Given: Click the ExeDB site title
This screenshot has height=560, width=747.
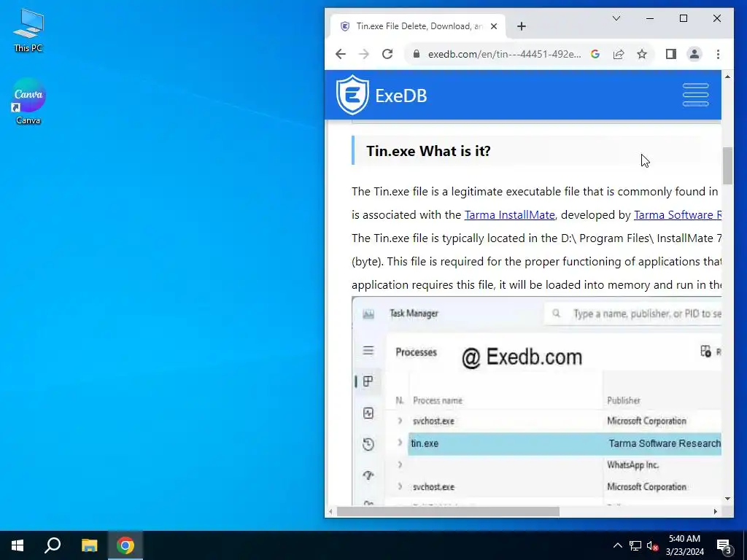Looking at the screenshot, I should 401,96.
